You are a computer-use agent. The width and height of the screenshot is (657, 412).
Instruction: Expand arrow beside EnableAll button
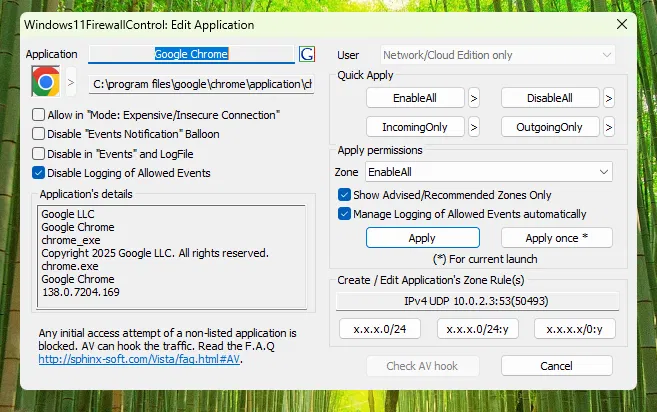point(474,98)
